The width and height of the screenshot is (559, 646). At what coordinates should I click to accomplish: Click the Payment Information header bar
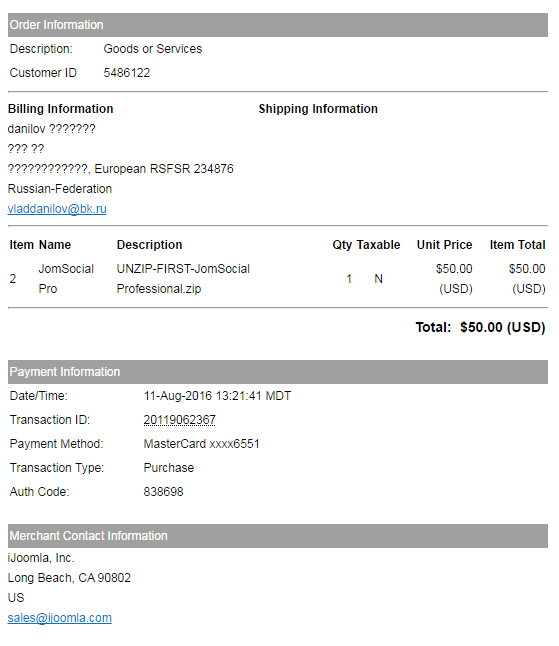tap(278, 372)
